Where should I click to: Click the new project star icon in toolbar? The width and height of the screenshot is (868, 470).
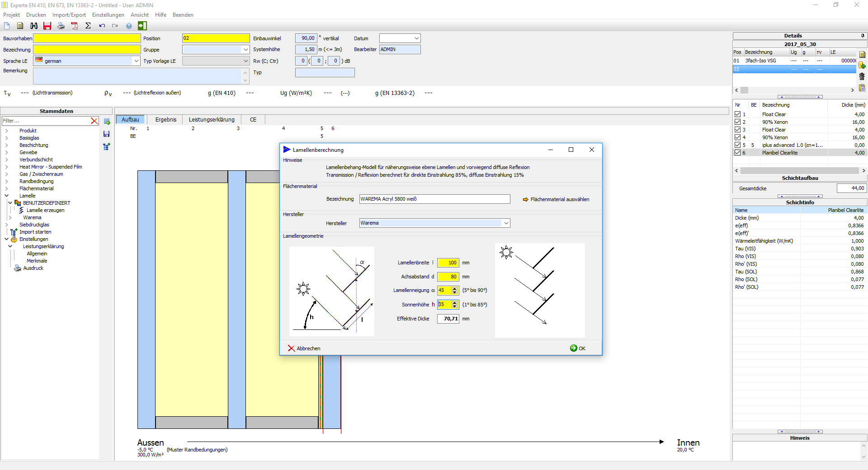(20, 26)
